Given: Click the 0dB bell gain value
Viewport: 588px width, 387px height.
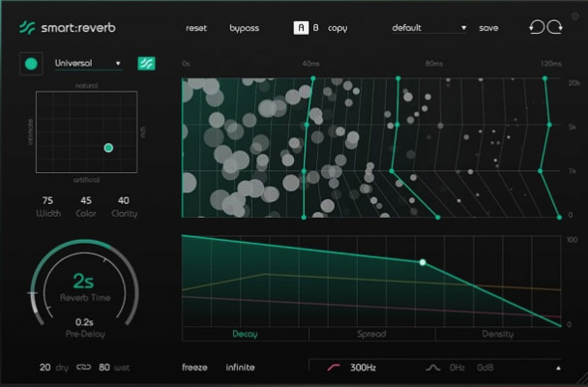Looking at the screenshot, I should pyautogui.click(x=485, y=368).
